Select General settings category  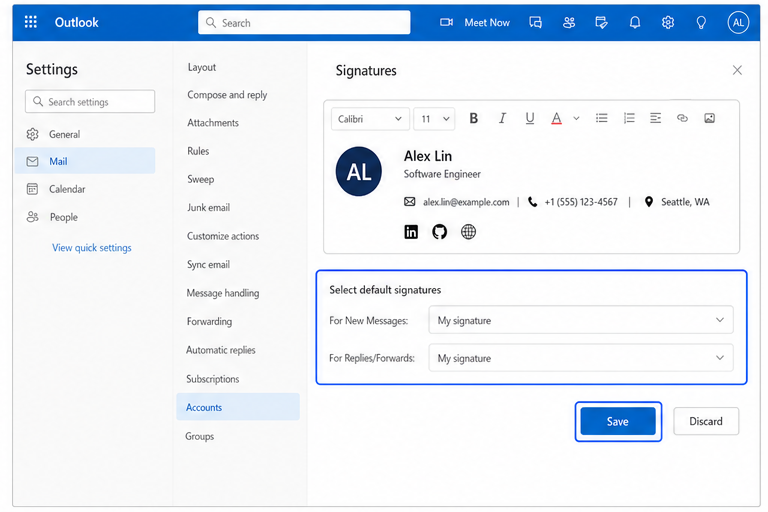point(85,134)
